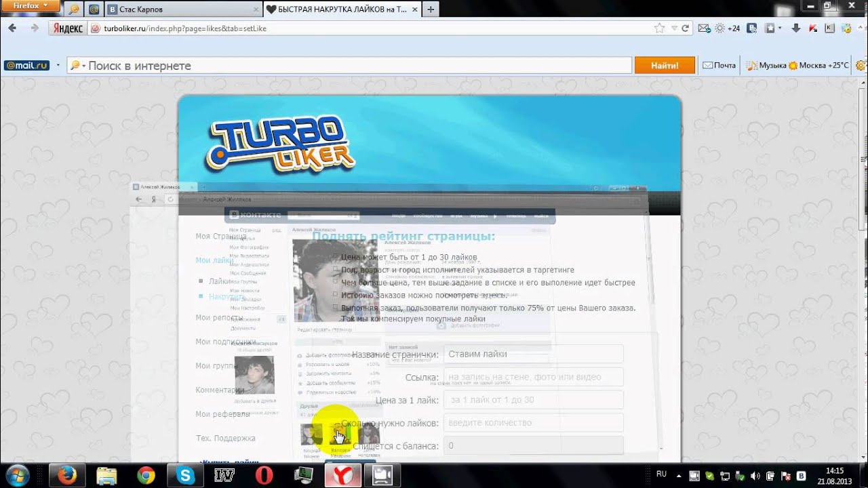Image resolution: width=868 pixels, height=488 pixels.
Task: Click the Название странички input field
Action: click(x=533, y=354)
